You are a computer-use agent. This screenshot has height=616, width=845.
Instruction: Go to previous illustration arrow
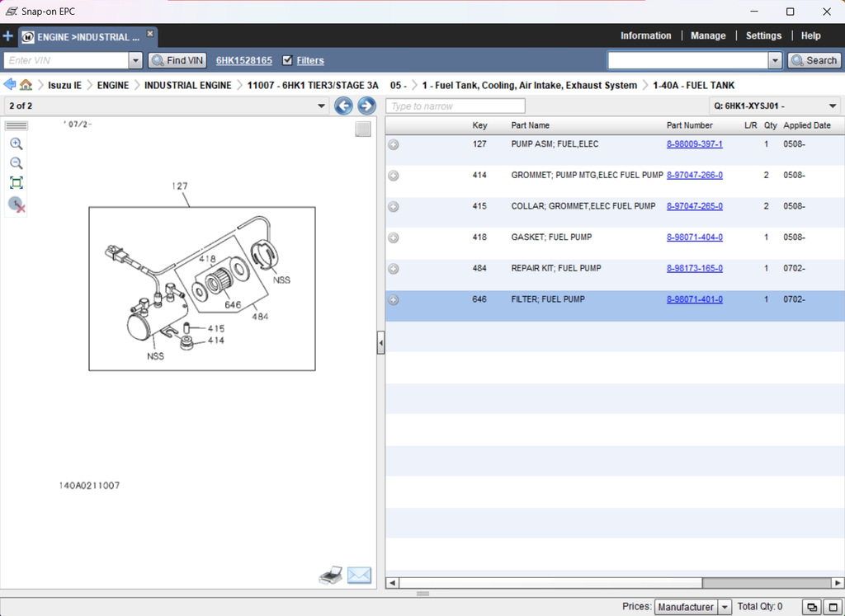point(343,106)
